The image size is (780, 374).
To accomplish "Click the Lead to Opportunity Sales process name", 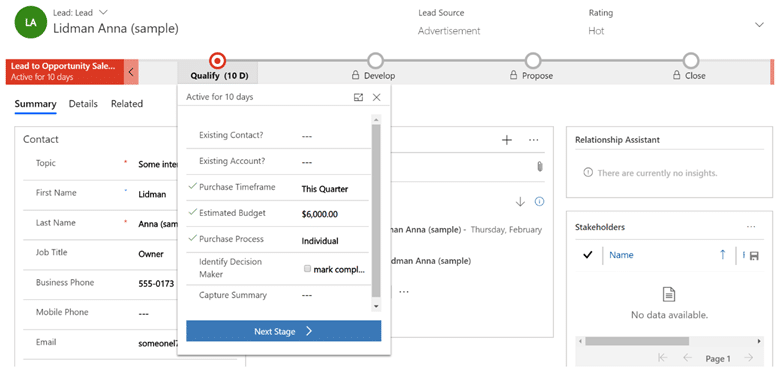I will [x=63, y=66].
